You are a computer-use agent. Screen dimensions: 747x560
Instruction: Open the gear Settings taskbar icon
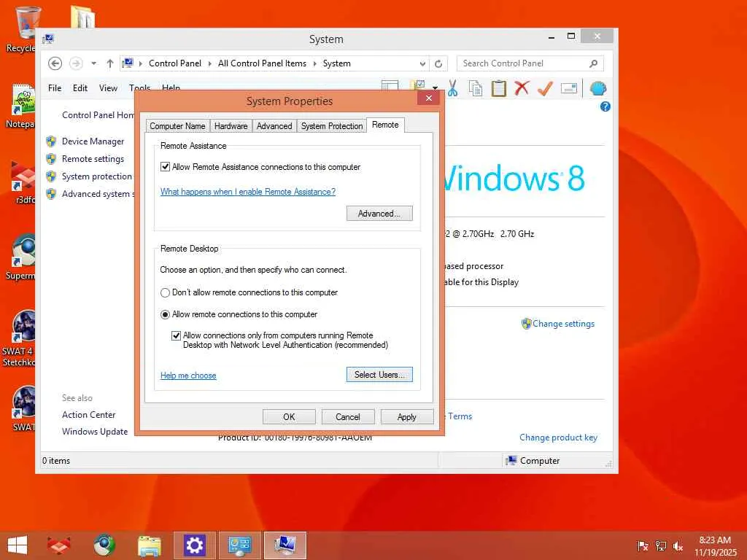194,545
